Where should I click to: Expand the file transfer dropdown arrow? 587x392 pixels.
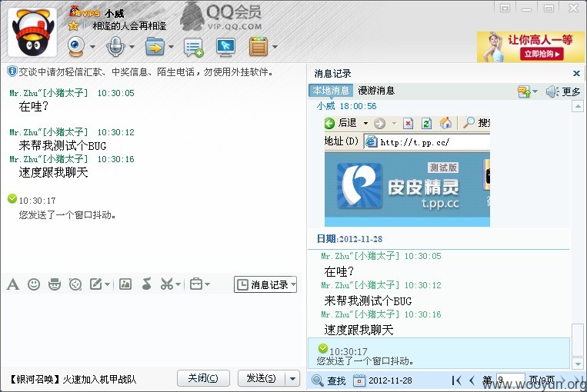(171, 47)
